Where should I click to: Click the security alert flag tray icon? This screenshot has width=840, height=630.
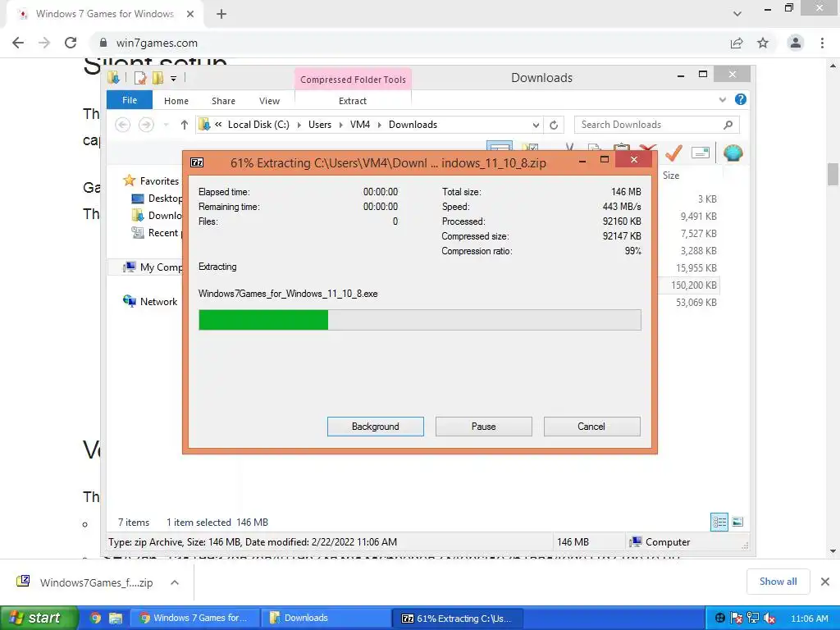(737, 619)
